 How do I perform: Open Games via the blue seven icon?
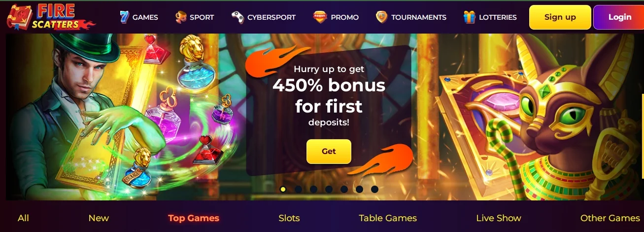pos(124,17)
